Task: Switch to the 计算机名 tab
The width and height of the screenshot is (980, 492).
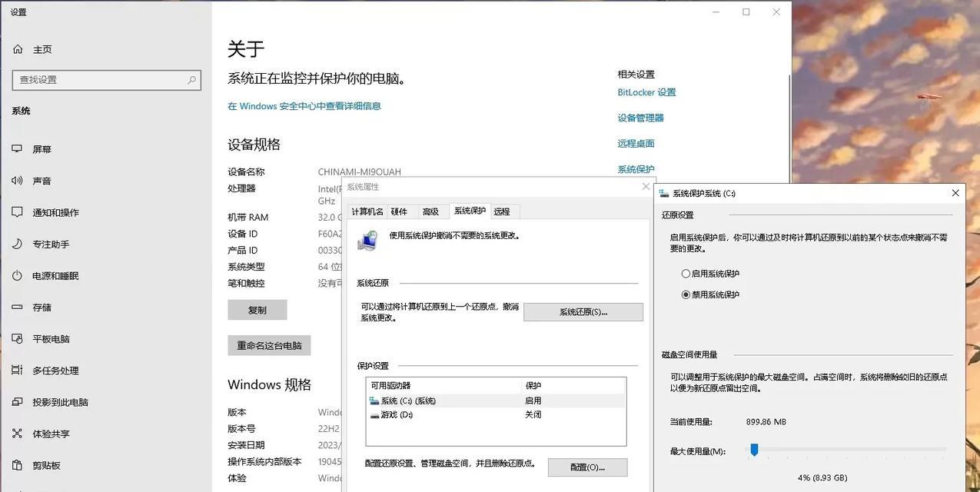Action: (367, 211)
